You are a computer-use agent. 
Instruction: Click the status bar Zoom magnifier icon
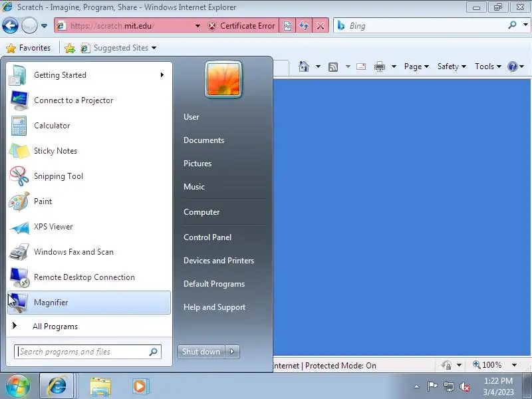(x=477, y=364)
